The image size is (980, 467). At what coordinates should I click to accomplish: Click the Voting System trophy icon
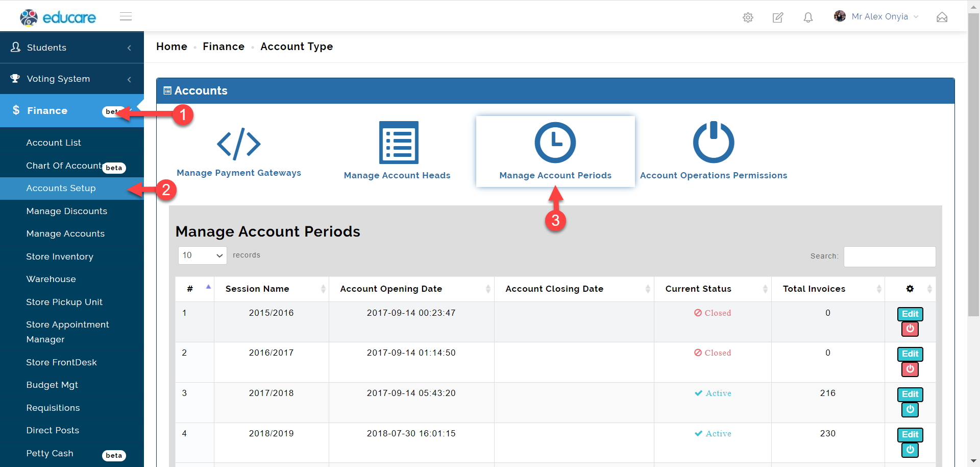(x=15, y=78)
